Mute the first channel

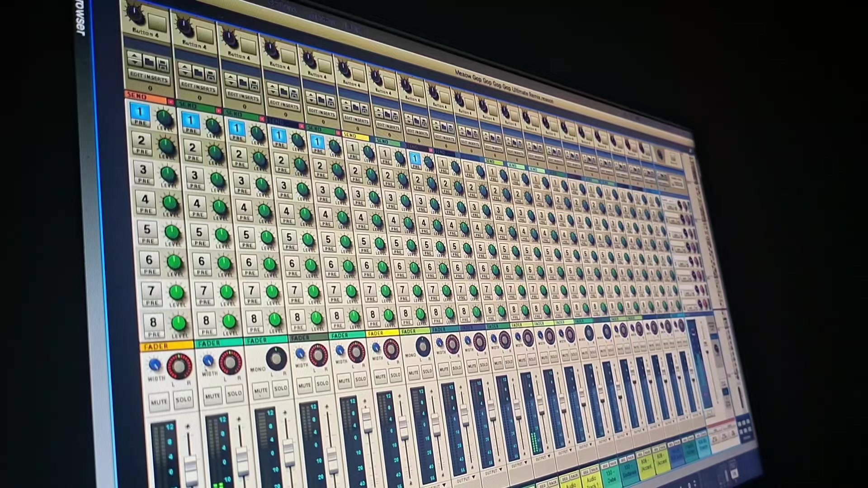pyautogui.click(x=159, y=402)
